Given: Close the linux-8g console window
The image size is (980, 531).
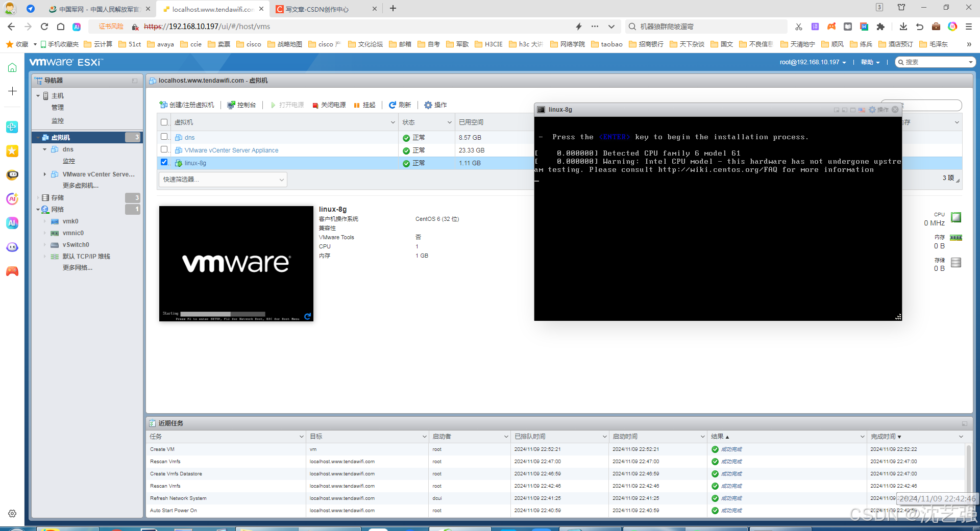Looking at the screenshot, I should (895, 110).
